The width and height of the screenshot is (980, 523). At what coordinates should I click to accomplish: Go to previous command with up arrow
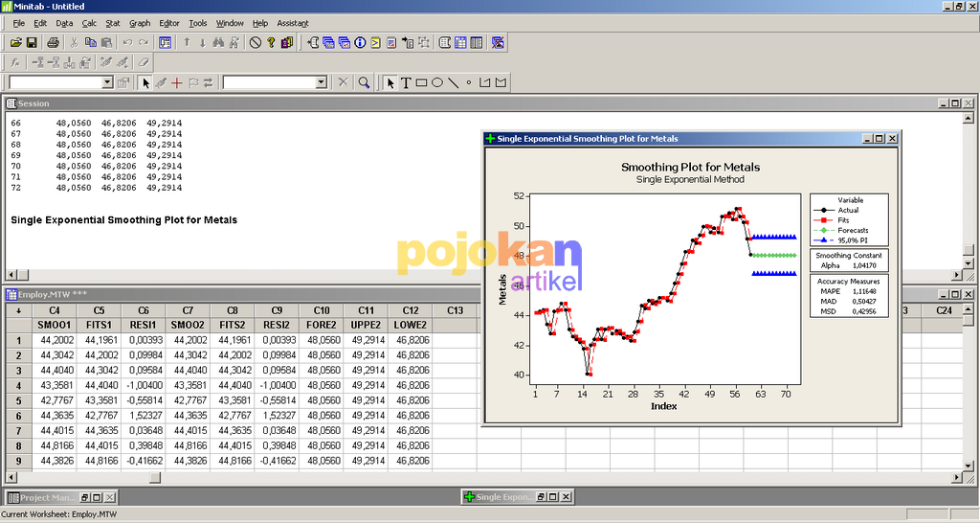(x=187, y=42)
